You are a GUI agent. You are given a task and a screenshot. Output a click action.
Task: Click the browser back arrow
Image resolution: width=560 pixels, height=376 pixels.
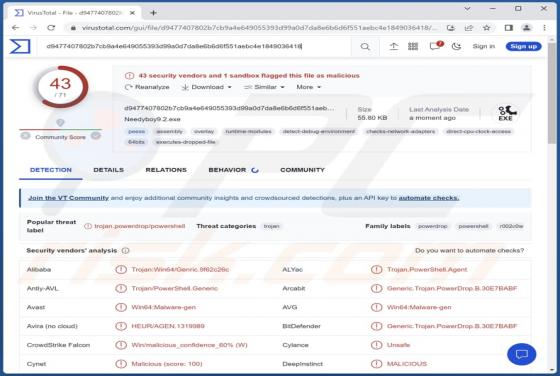(15, 27)
